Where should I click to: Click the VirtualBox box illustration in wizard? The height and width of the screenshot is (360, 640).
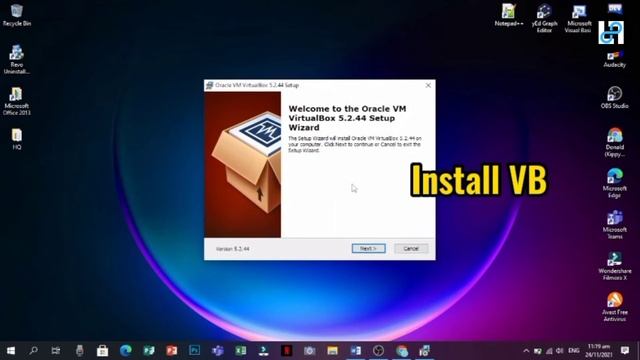point(242,164)
